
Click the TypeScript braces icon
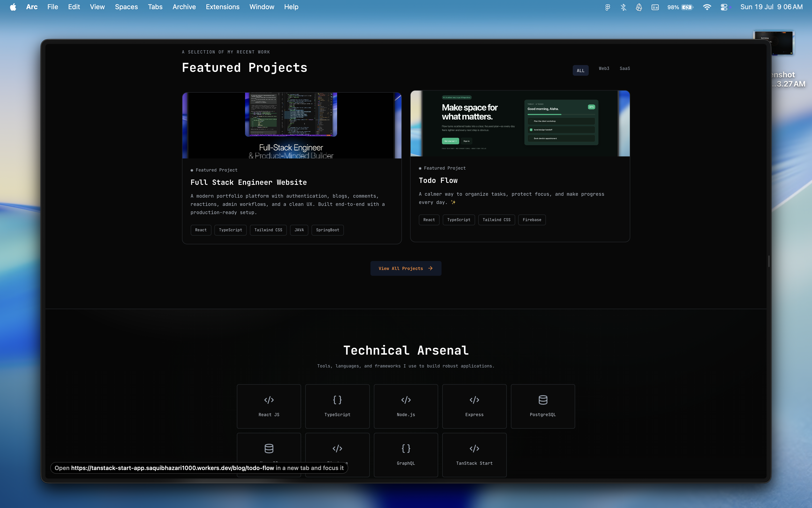click(x=337, y=400)
